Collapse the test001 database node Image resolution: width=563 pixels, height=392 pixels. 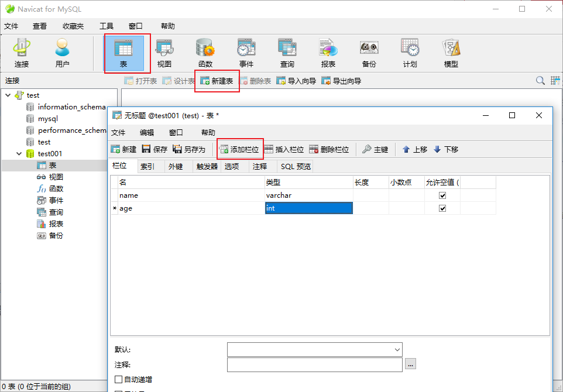click(x=19, y=154)
